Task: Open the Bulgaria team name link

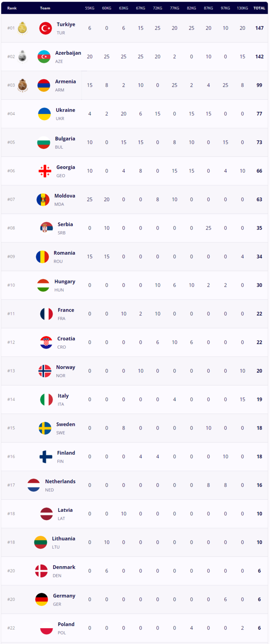Action: [x=65, y=138]
